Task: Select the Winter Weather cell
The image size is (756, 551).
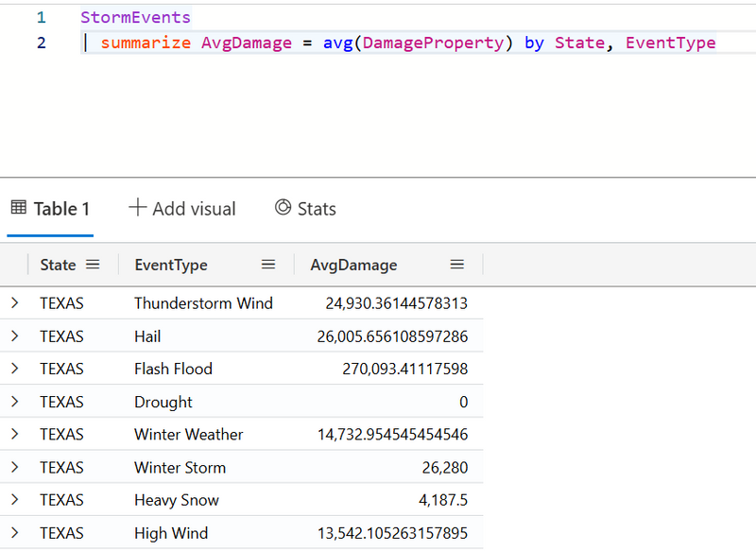Action: coord(188,435)
